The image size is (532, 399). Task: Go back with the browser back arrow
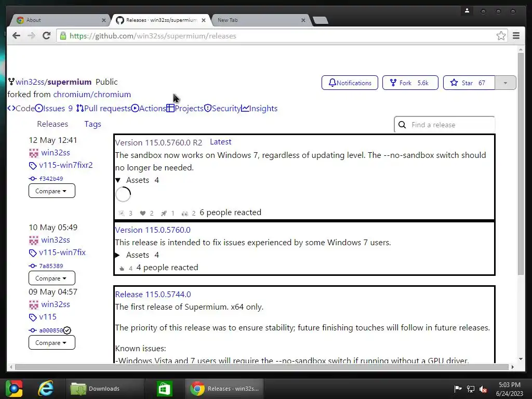(16, 36)
